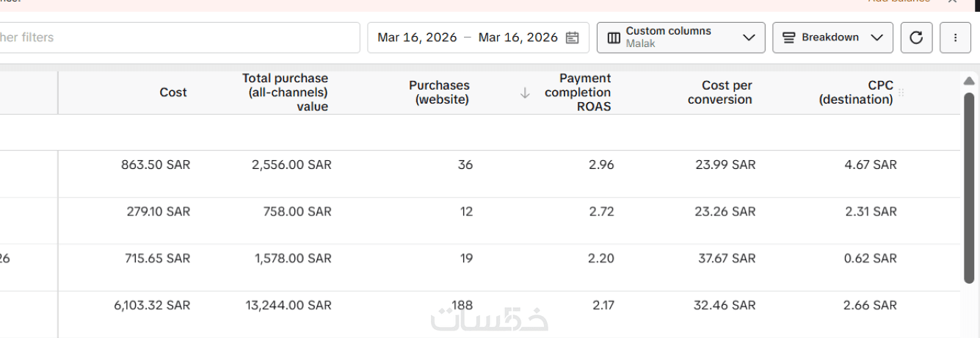Click Total purchase (all-channels) value header
Screen dimensions: 980x338
tap(285, 93)
